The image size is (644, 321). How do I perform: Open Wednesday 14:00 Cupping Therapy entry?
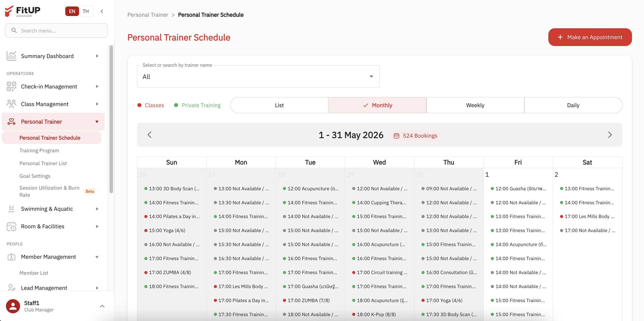coord(379,203)
